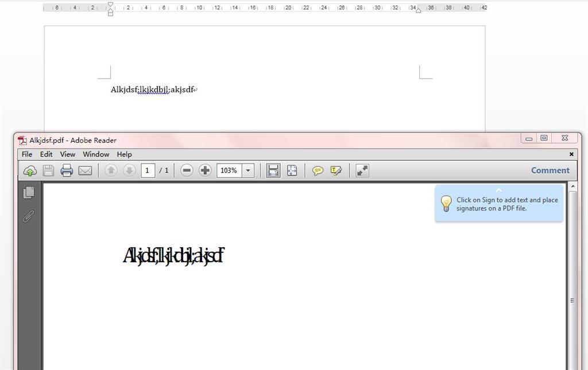Click the Save file icon
Viewport: 588px width, 370px height.
pos(48,170)
